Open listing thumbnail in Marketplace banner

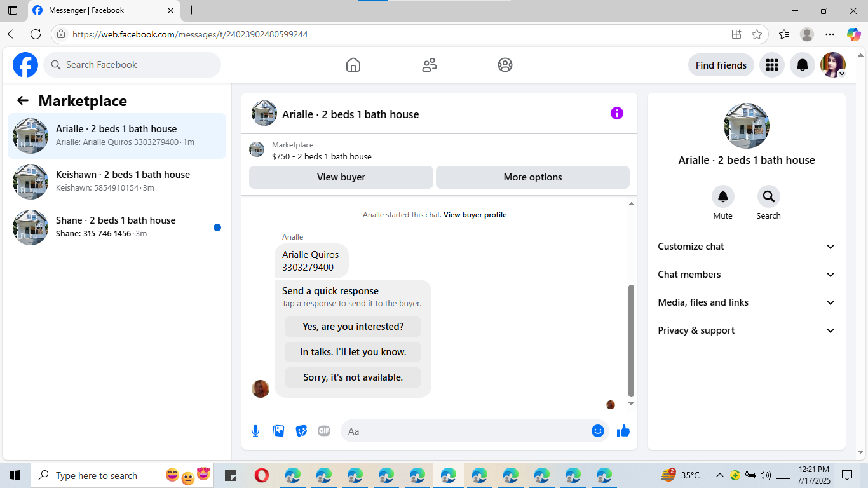257,150
